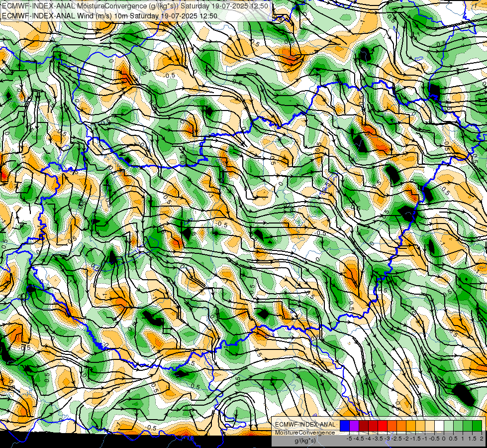487x448 pixels.
Task: Click the palest green swatch between 0 and 0.5
Action: [x=449, y=426]
